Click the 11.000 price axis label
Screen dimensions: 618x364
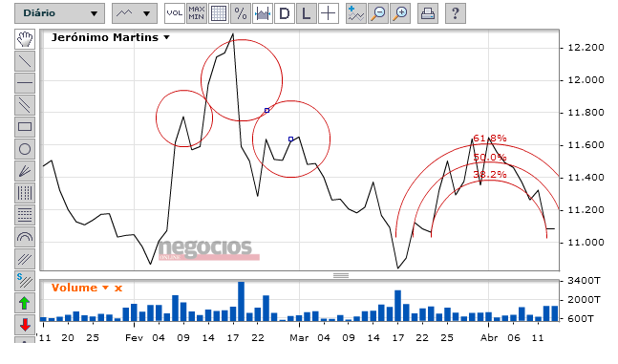pyautogui.click(x=586, y=242)
